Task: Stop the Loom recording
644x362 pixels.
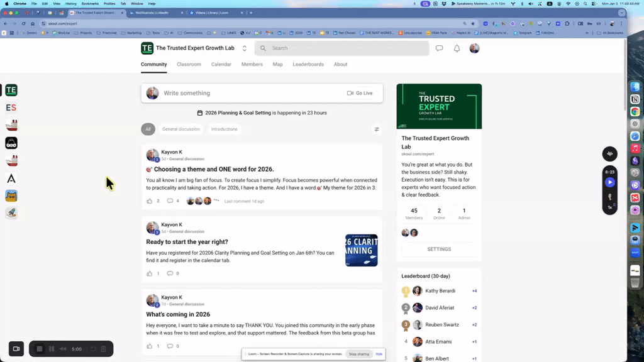Action: (40, 349)
